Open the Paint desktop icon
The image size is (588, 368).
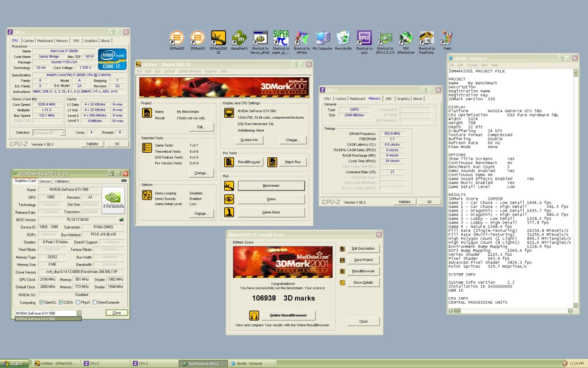pos(447,38)
